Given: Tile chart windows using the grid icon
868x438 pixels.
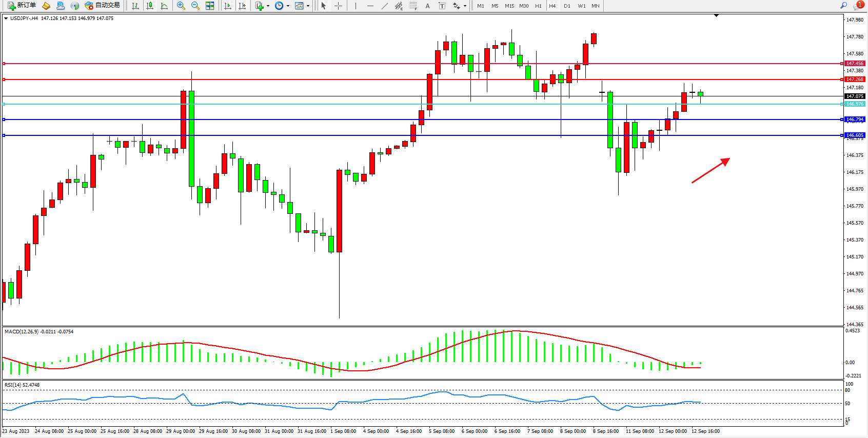Looking at the screenshot, I should 210,6.
